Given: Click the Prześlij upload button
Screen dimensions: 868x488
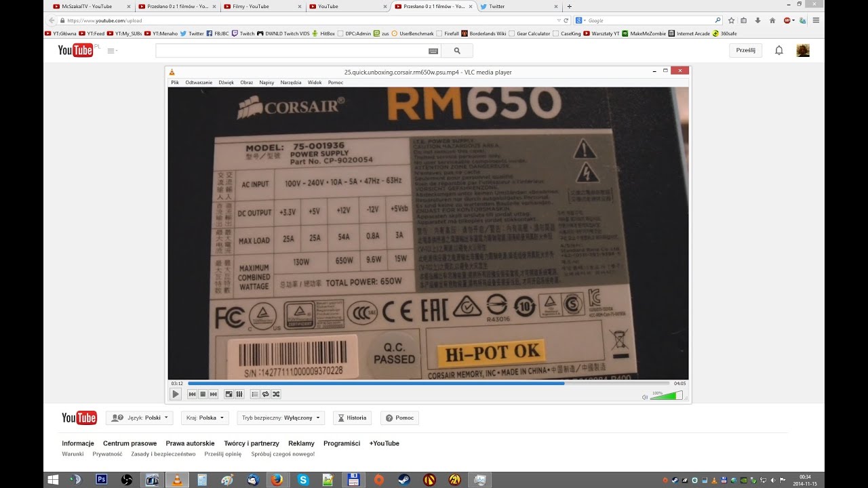Looking at the screenshot, I should (746, 50).
